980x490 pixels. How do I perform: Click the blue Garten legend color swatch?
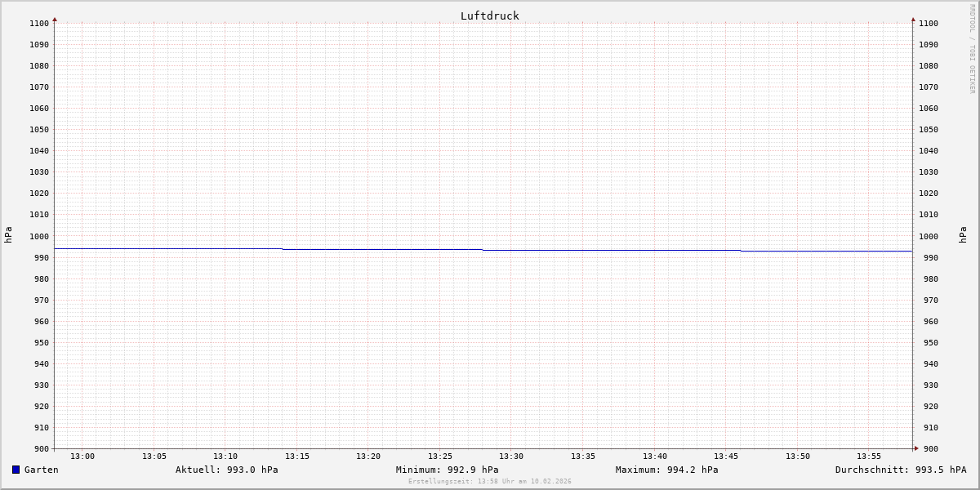(16, 470)
